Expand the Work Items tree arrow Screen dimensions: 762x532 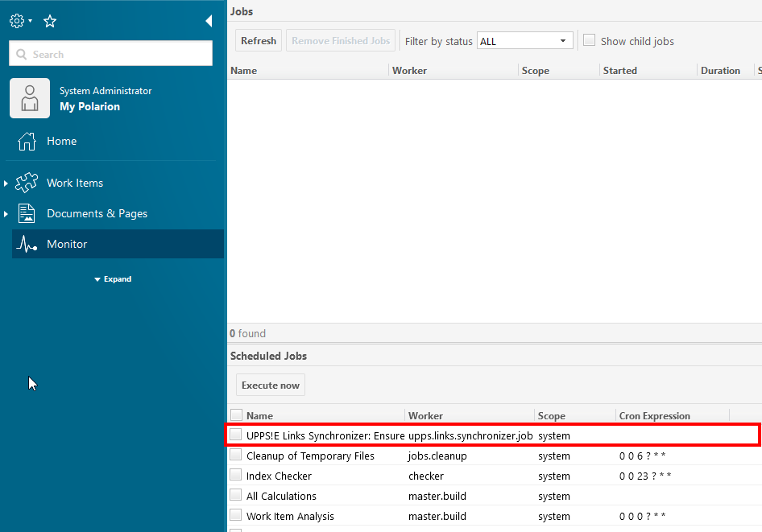pos(5,183)
